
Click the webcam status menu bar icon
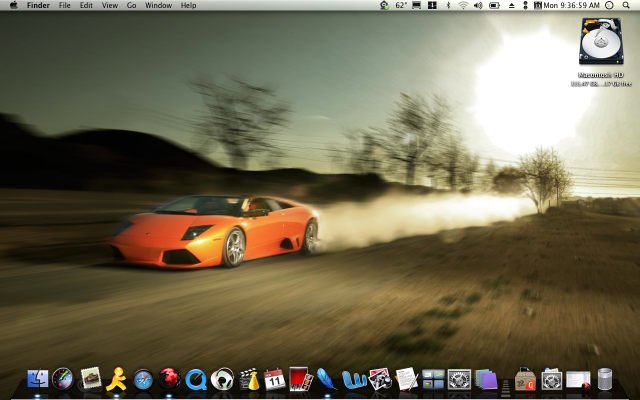pos(384,5)
